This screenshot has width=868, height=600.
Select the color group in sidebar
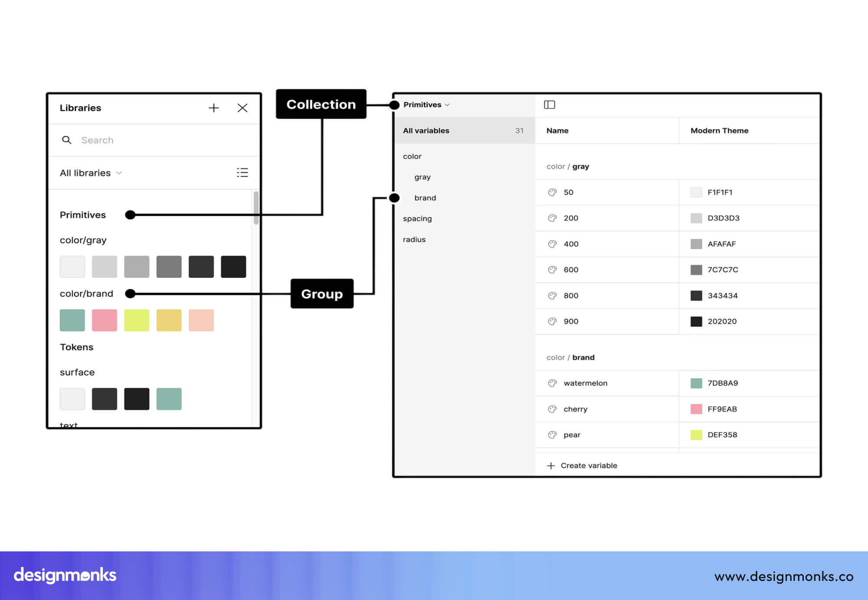pyautogui.click(x=412, y=156)
